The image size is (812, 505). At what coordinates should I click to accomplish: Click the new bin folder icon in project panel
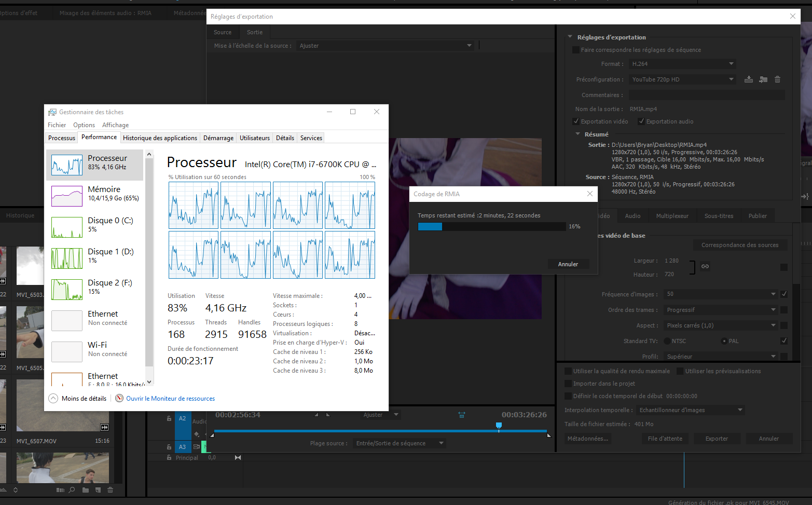tap(86, 489)
